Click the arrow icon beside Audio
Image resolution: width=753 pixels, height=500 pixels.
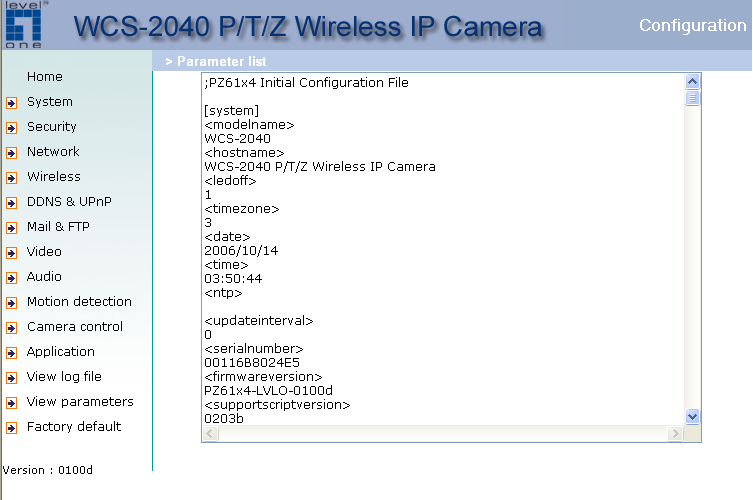click(12, 278)
